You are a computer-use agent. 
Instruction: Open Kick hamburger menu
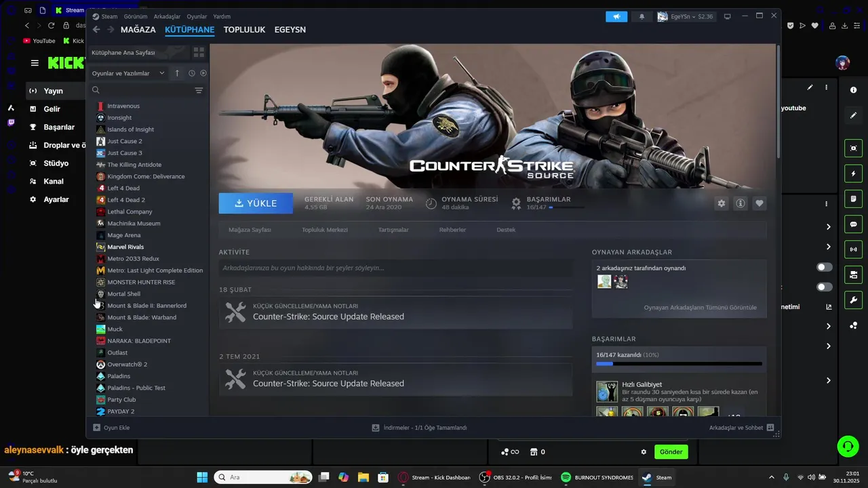click(35, 63)
